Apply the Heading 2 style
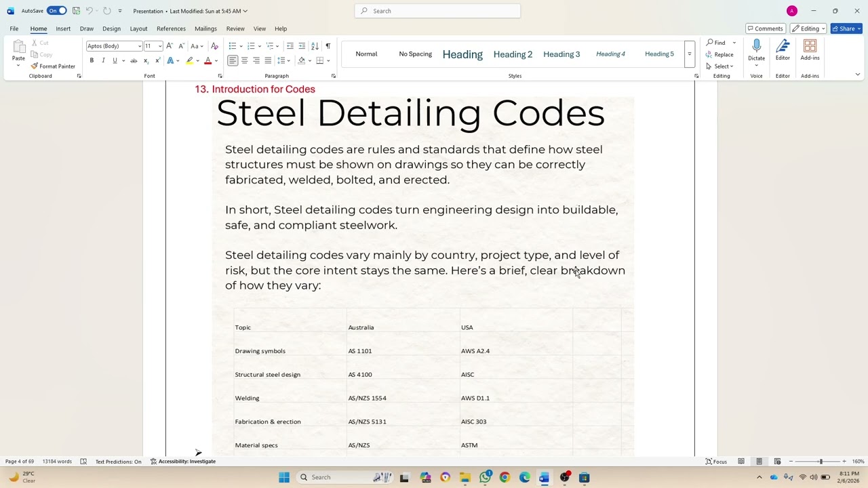 pos(513,54)
